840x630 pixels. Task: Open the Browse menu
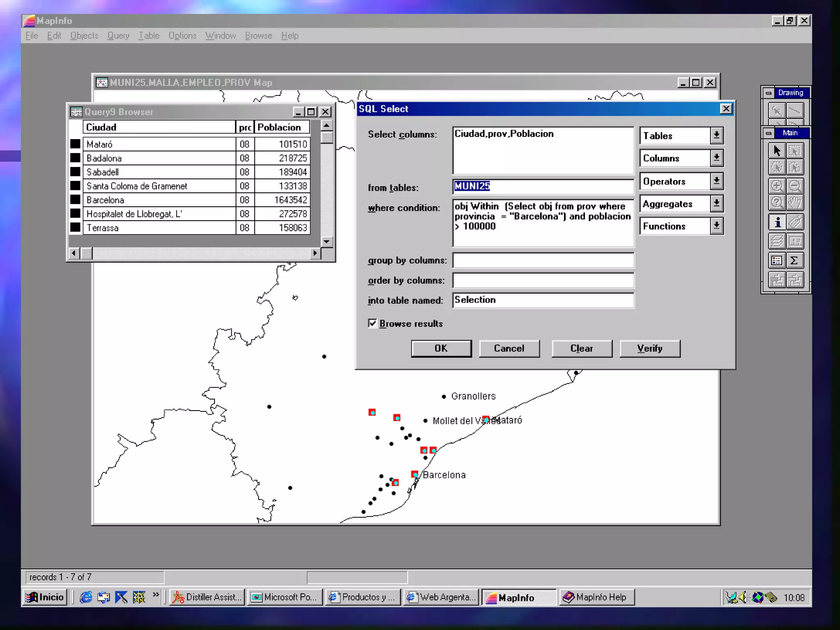pyautogui.click(x=258, y=36)
